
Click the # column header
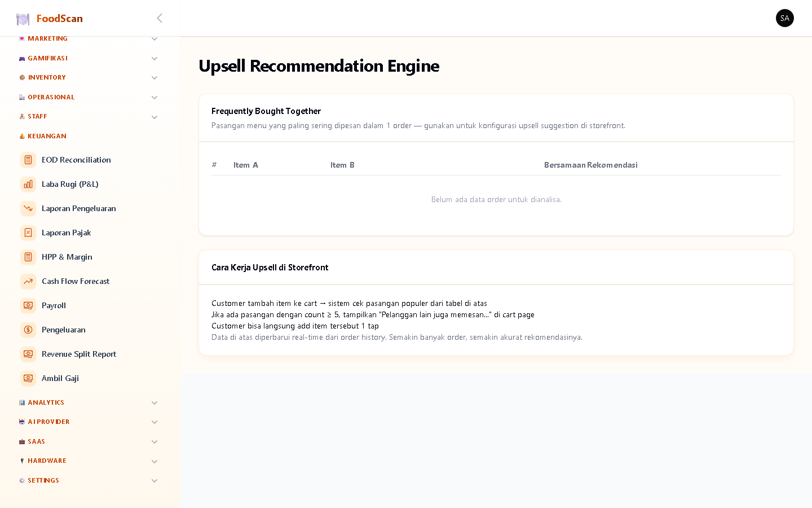[x=214, y=165]
